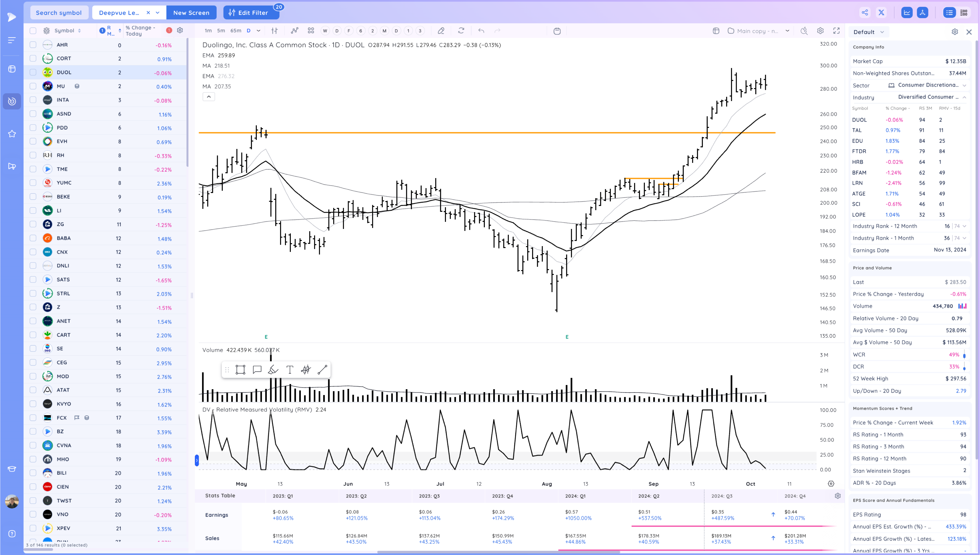
Task: Expand the timeframe dropdown next to D
Action: point(258,31)
